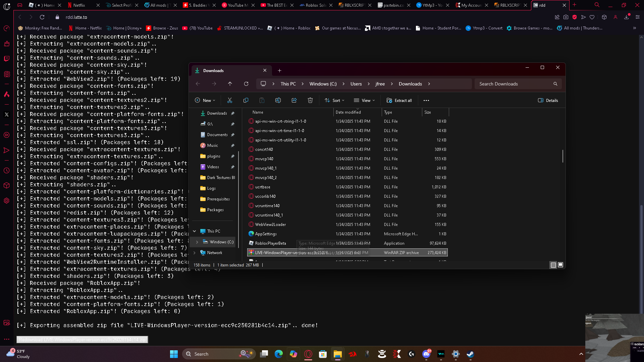Toggle the Details pane
The image size is (644, 362).
[548, 100]
